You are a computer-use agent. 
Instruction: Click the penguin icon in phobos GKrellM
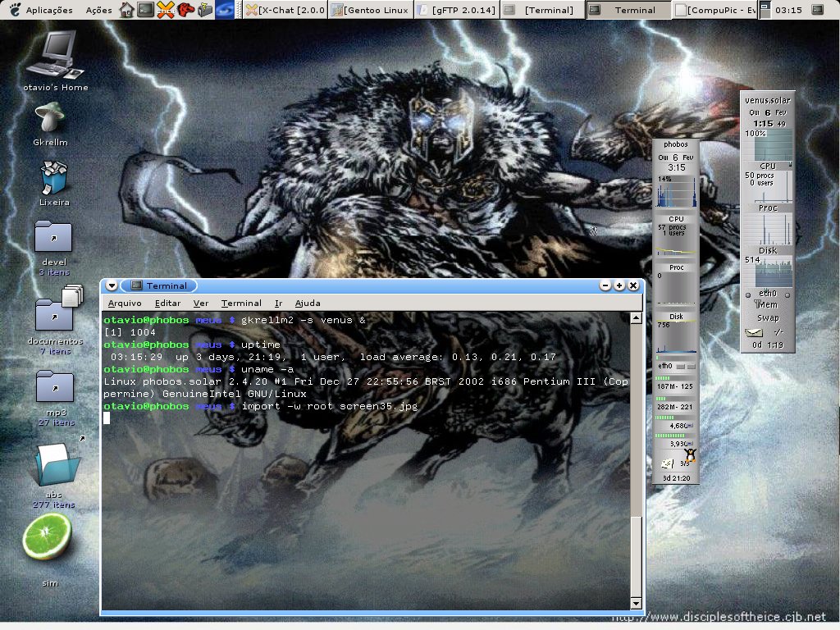coord(690,456)
